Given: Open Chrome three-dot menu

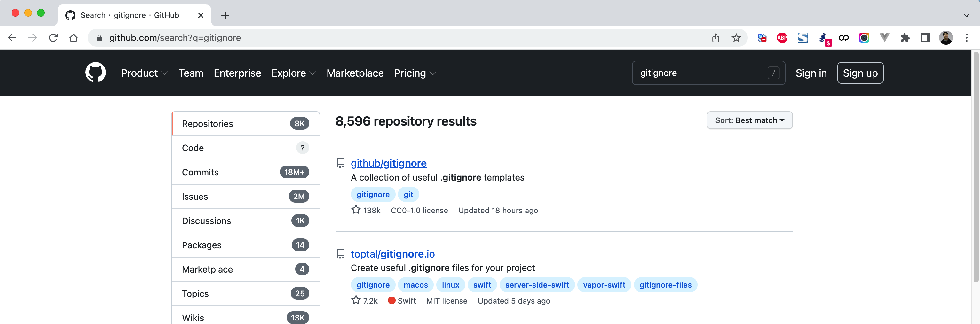Looking at the screenshot, I should 966,38.
